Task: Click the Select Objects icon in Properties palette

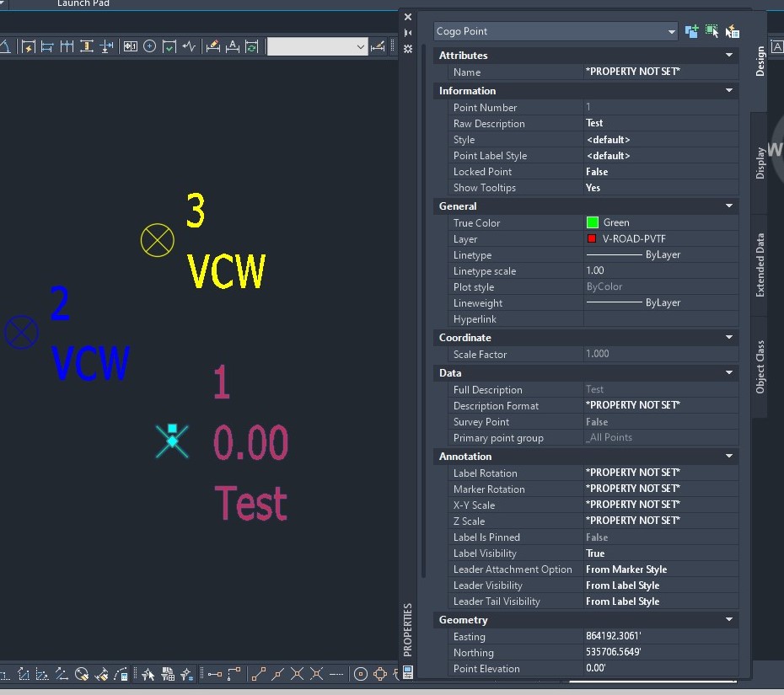Action: [x=712, y=30]
